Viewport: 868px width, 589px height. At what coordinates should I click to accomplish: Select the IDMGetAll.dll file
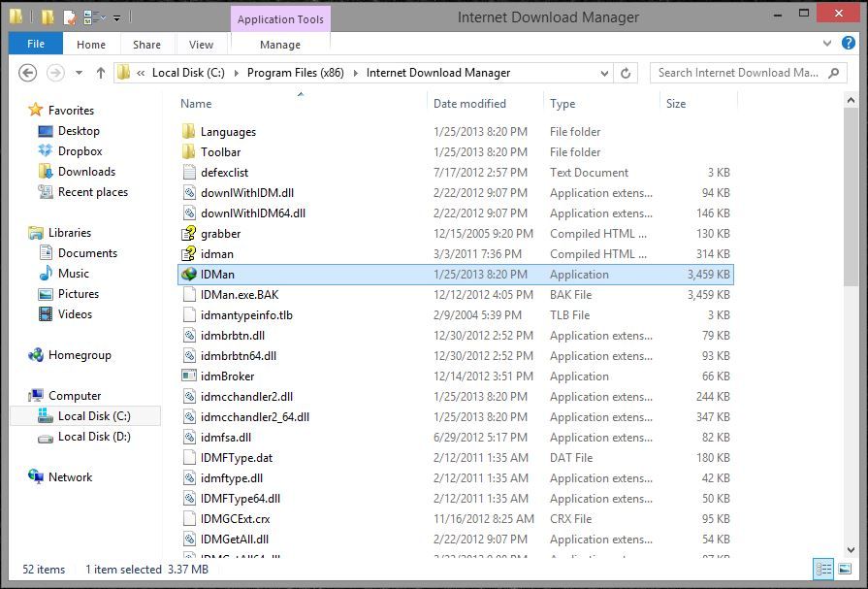456,540
